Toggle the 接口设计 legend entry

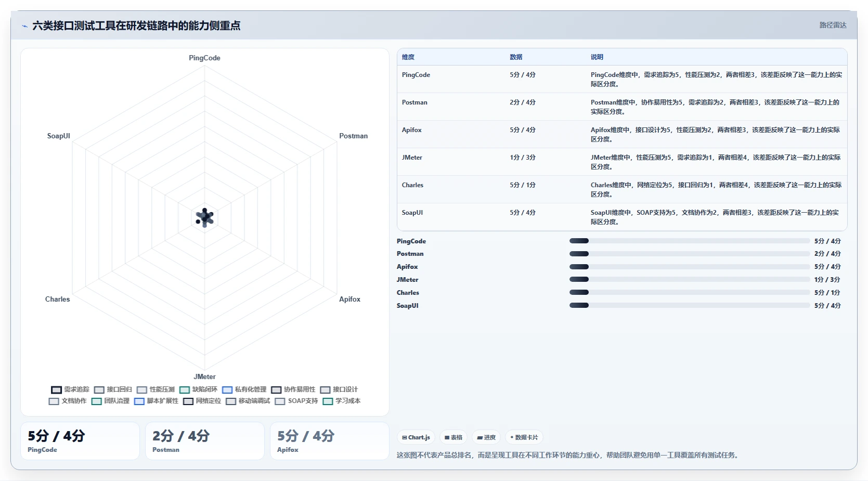(339, 389)
